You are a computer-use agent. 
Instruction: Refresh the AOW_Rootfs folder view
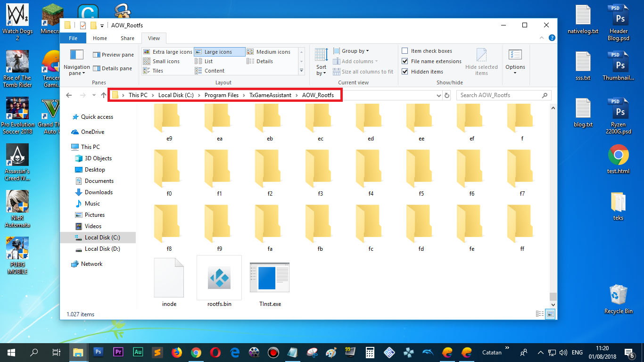pyautogui.click(x=447, y=95)
